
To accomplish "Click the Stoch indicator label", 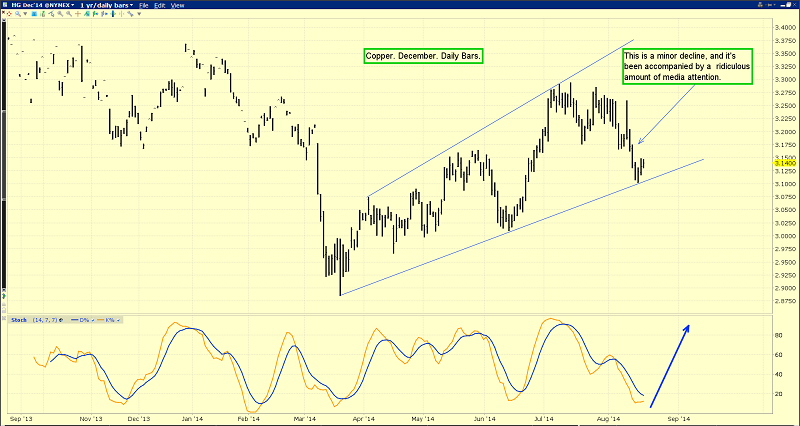I will 18,319.
